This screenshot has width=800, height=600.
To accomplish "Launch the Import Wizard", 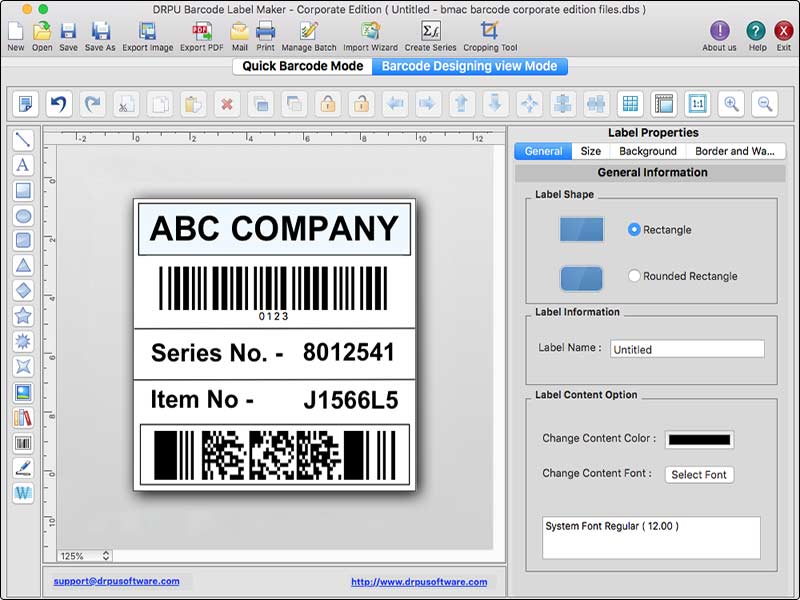I will [370, 31].
